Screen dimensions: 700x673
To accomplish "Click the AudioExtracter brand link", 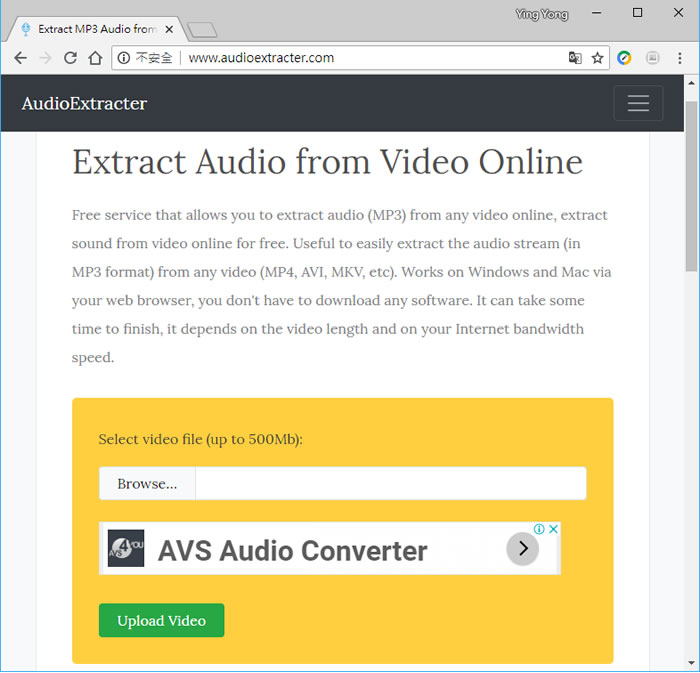I will click(x=84, y=103).
